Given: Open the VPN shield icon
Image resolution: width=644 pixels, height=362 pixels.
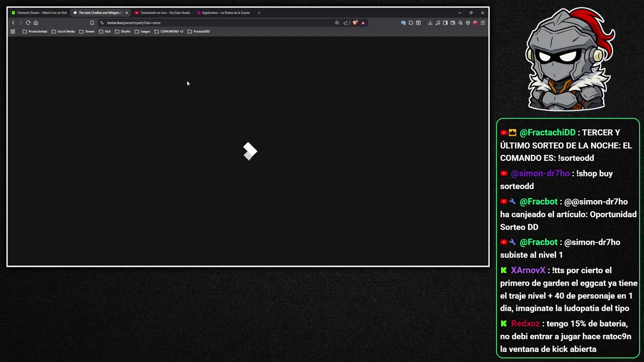Looking at the screenshot, I should tap(468, 23).
